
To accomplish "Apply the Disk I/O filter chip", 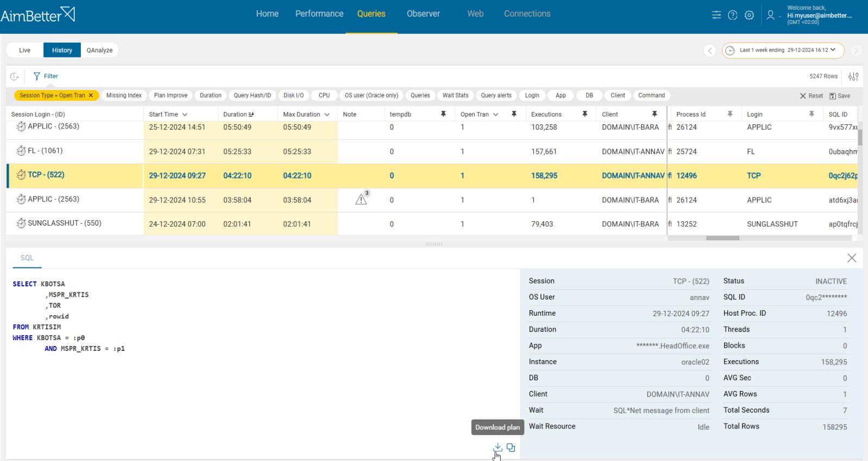I will point(293,95).
